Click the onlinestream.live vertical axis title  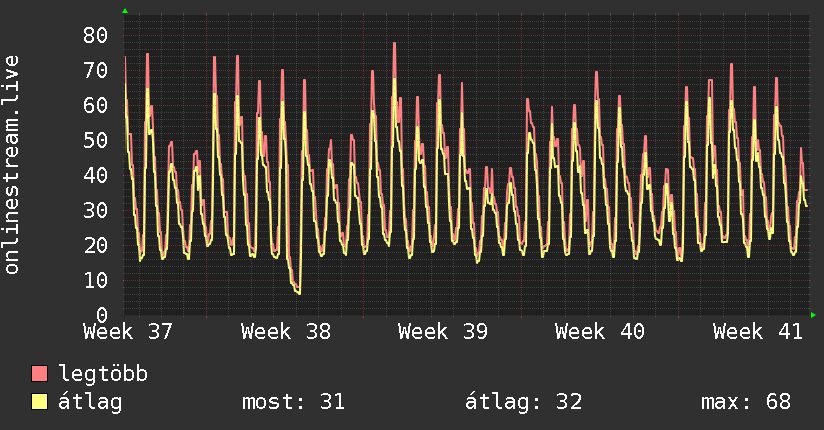[x=12, y=165]
